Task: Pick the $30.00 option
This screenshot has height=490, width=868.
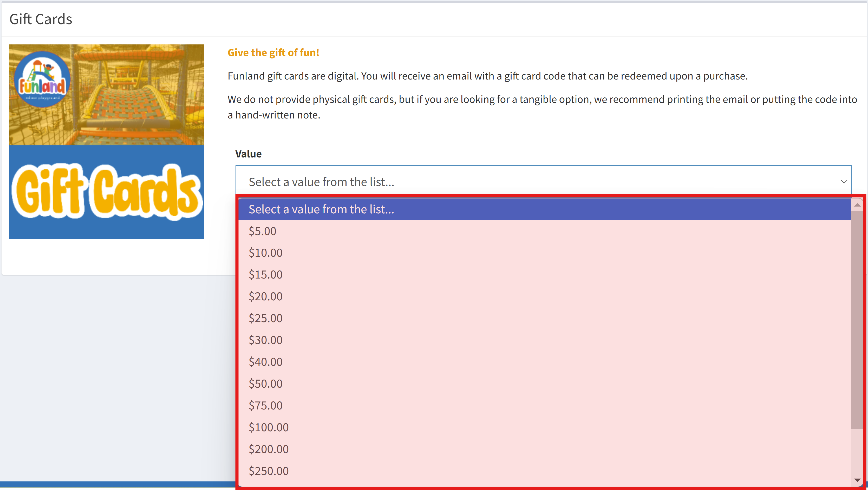Action: point(545,340)
